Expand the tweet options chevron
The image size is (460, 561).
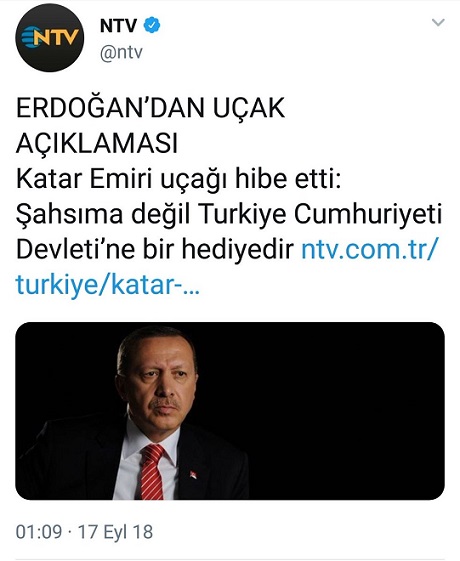tap(438, 23)
